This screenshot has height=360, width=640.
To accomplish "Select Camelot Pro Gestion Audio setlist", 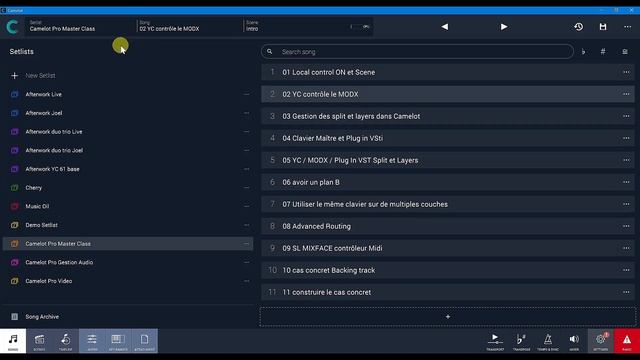I will click(x=128, y=262).
